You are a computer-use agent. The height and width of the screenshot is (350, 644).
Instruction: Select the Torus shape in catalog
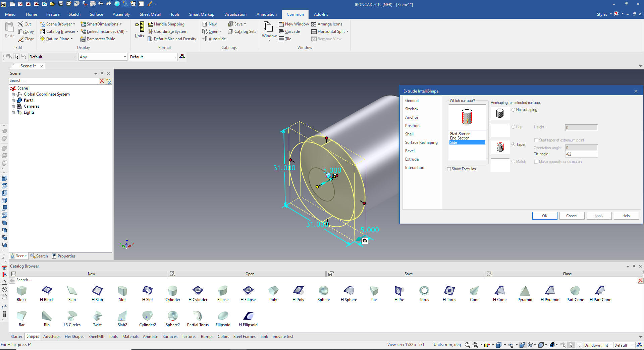tap(424, 291)
